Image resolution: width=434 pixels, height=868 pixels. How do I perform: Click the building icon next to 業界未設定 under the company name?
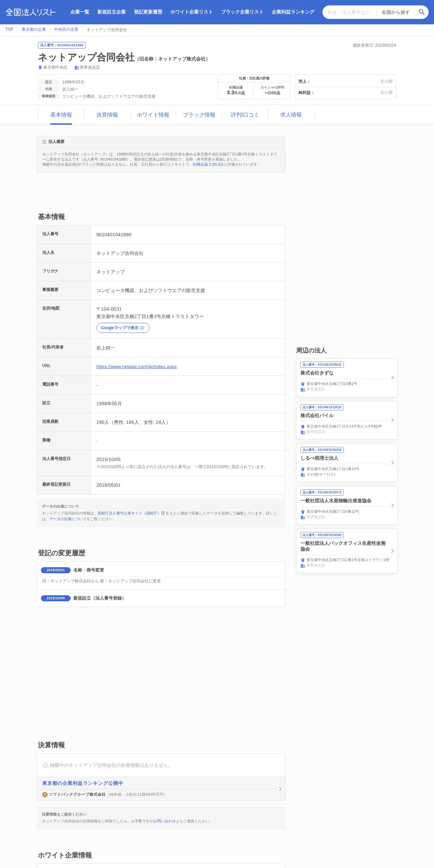[76, 68]
